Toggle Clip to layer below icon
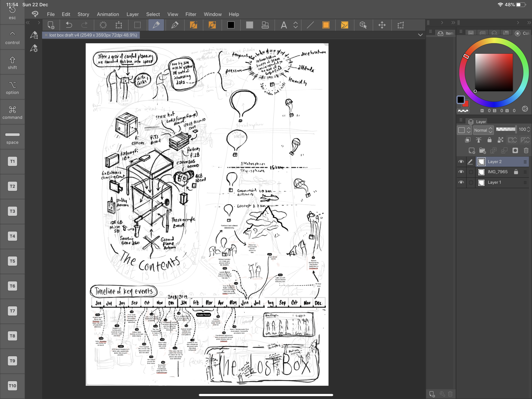 (468, 140)
